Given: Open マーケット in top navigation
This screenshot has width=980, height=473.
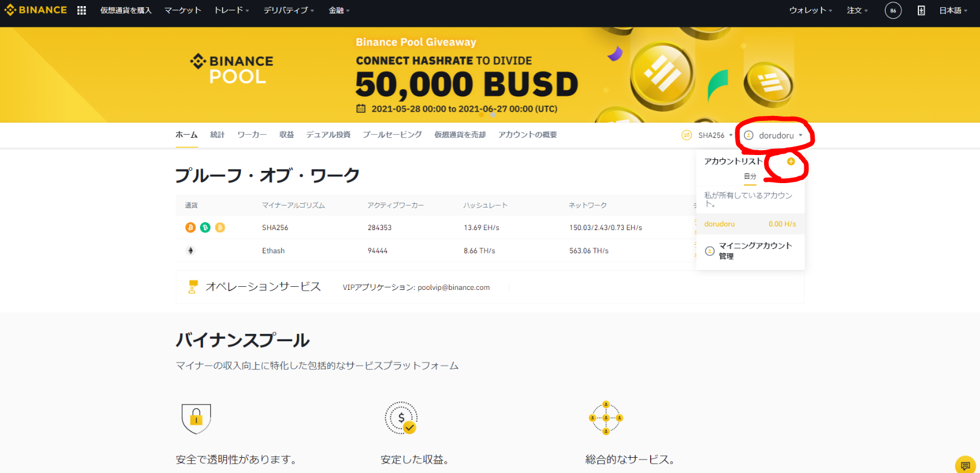Looking at the screenshot, I should click(183, 10).
